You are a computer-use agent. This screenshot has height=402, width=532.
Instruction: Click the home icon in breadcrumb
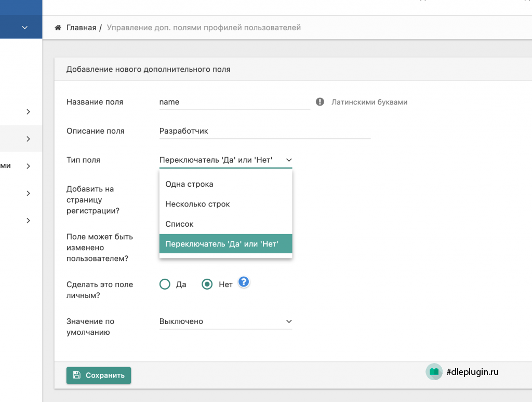pyautogui.click(x=58, y=28)
